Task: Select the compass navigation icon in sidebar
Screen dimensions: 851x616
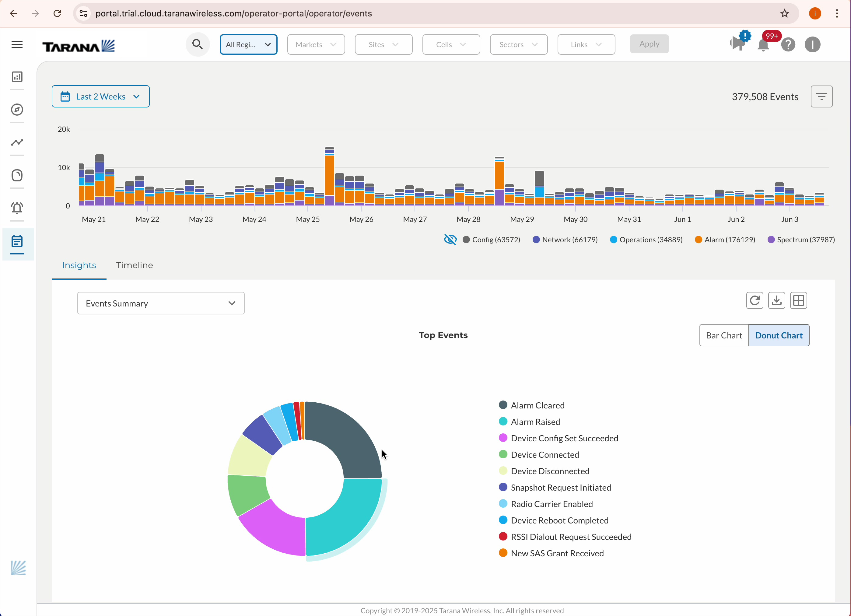Action: 17,110
